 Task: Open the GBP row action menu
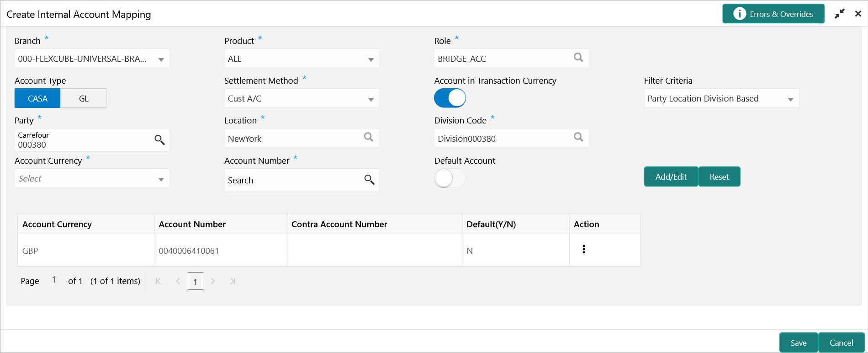[584, 250]
